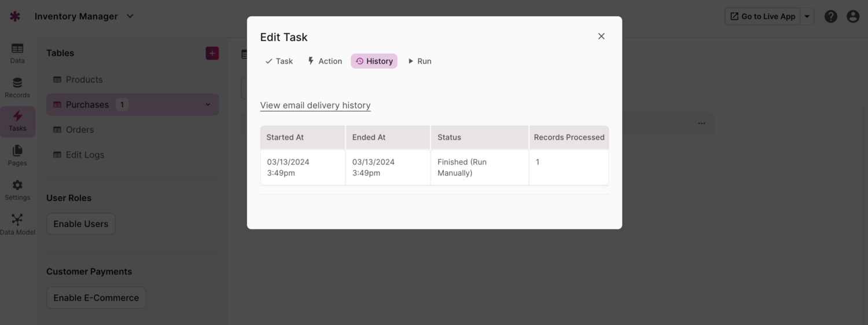The width and height of the screenshot is (868, 325).
Task: Click the Tables section heading
Action: [60, 53]
